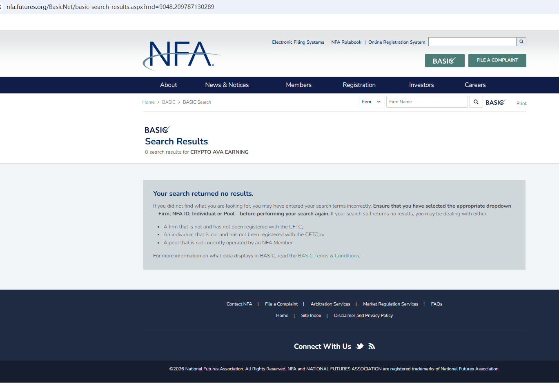
Task: Open the Twitter icon under Connect With Us
Action: pyautogui.click(x=360, y=346)
